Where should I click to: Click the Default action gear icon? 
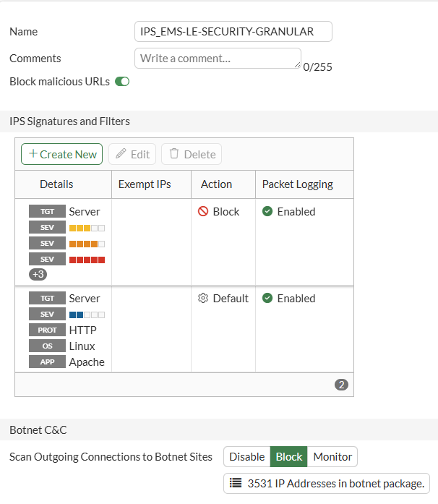203,299
